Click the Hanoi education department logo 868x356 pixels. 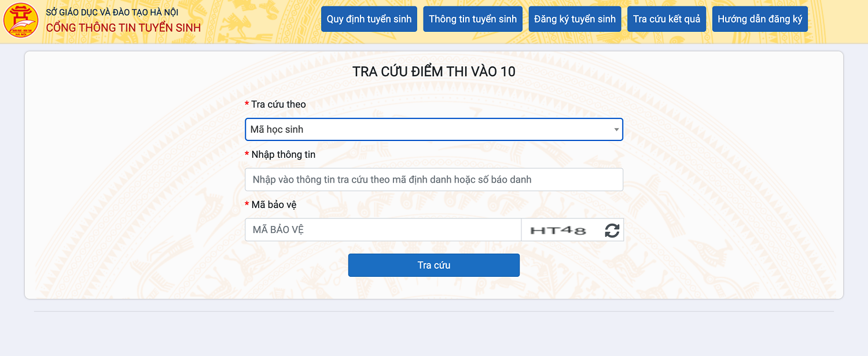click(21, 20)
